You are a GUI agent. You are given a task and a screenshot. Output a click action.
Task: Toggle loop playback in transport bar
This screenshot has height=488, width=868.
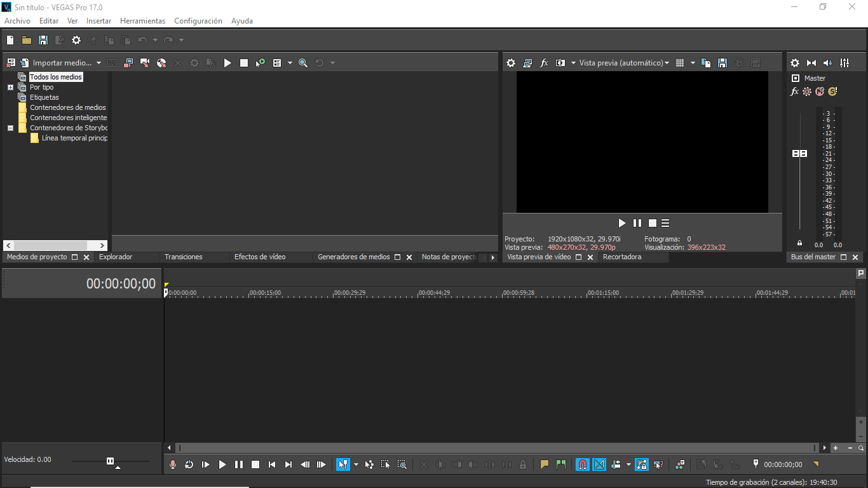189,464
